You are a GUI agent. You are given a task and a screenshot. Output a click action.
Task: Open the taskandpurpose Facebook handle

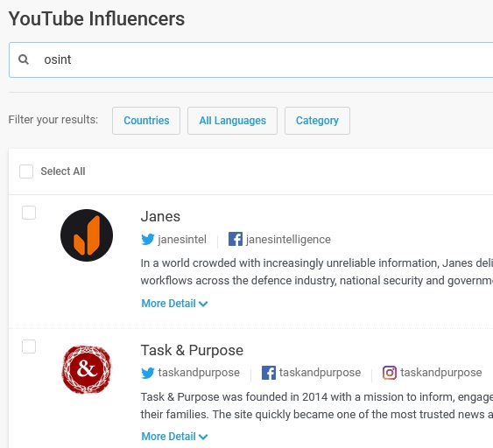320,373
